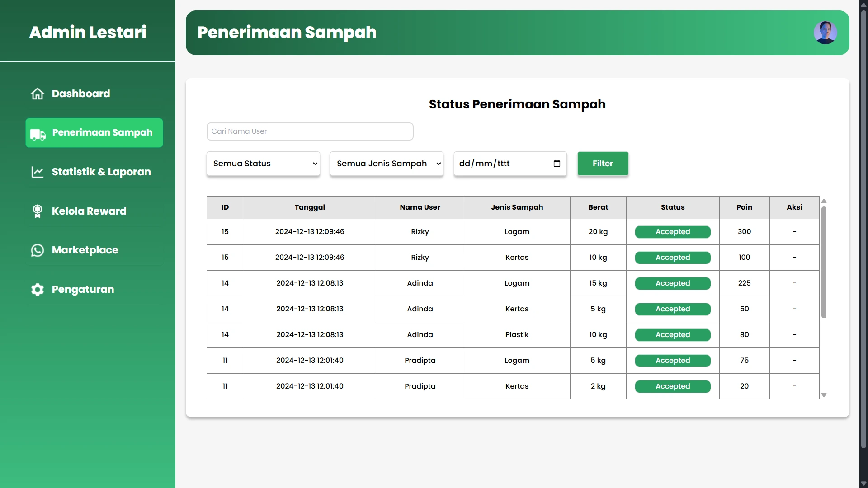Focus the Cari Nama User search field
This screenshot has width=868, height=488.
[x=310, y=131]
